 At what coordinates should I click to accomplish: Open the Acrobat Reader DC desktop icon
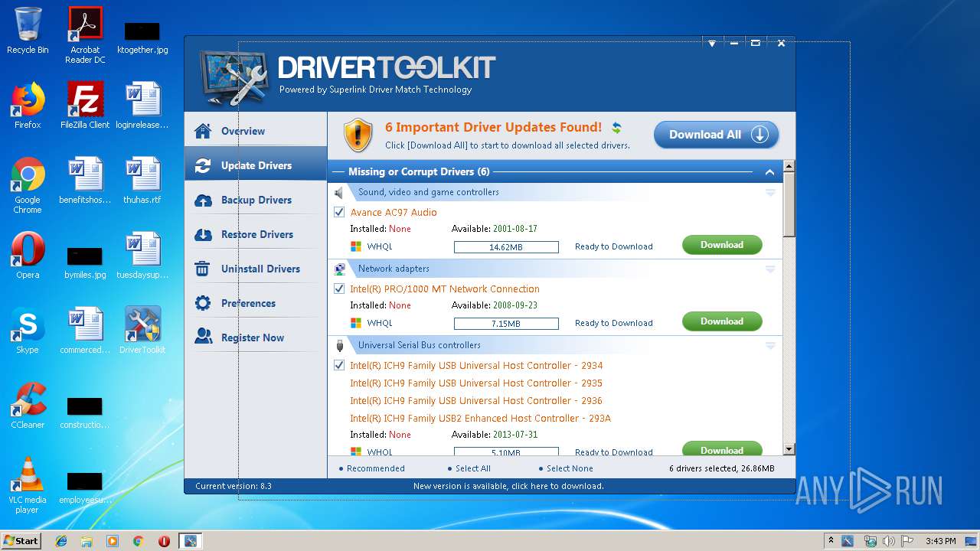[85, 35]
